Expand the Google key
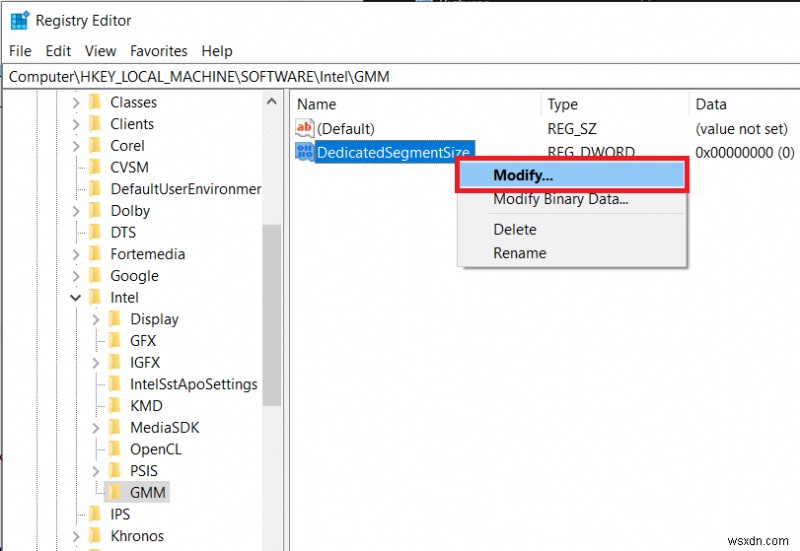 76,276
